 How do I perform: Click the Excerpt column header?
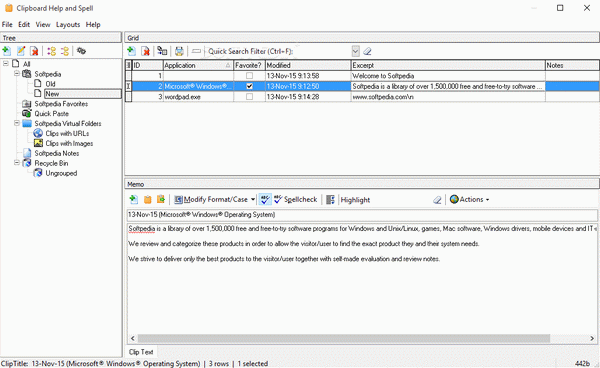[448, 65]
